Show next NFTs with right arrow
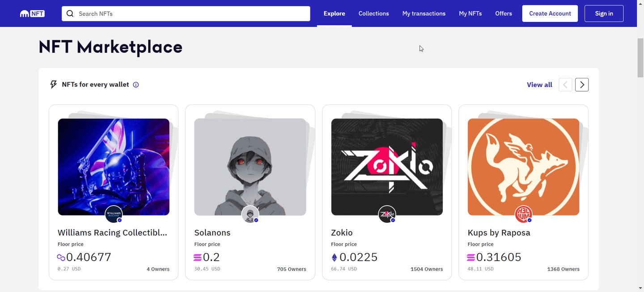This screenshot has width=644, height=292. [x=581, y=85]
